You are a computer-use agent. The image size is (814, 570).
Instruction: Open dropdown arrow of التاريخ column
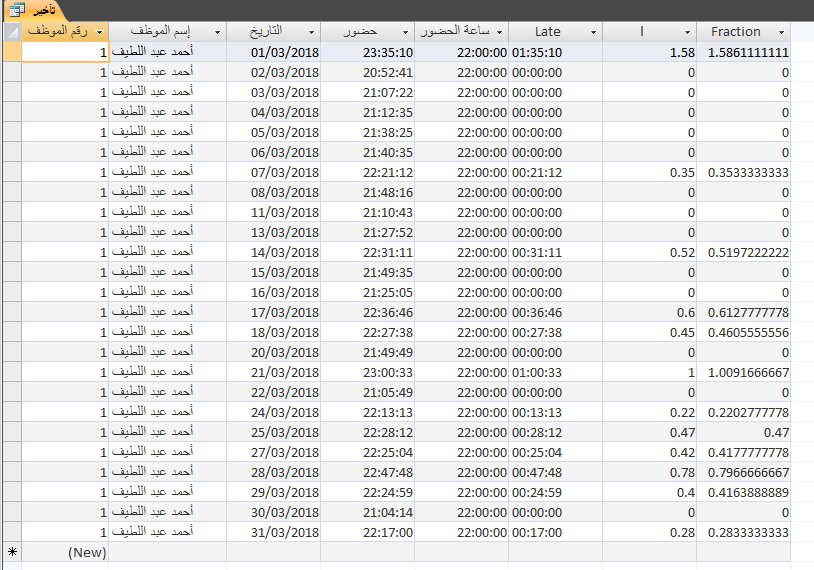311,32
